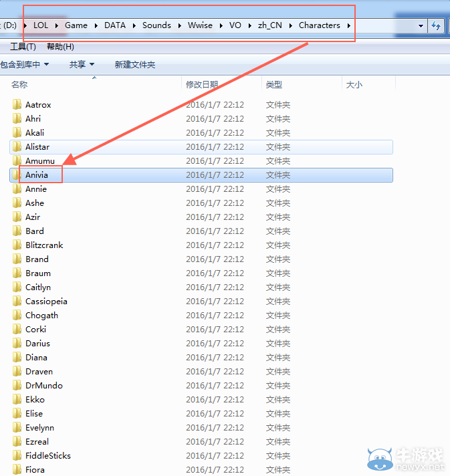Select the Ashe folder icon
The height and width of the screenshot is (476, 450).
click(x=17, y=203)
